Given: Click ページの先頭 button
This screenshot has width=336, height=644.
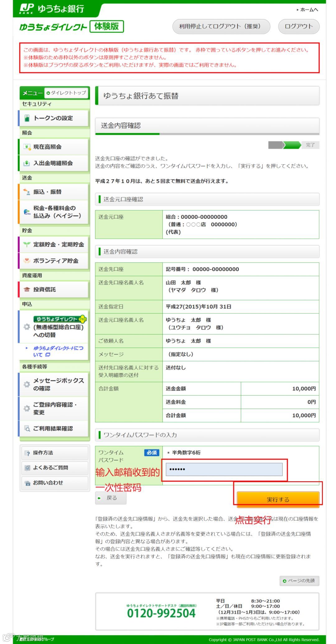Looking at the screenshot, I should (x=299, y=581).
